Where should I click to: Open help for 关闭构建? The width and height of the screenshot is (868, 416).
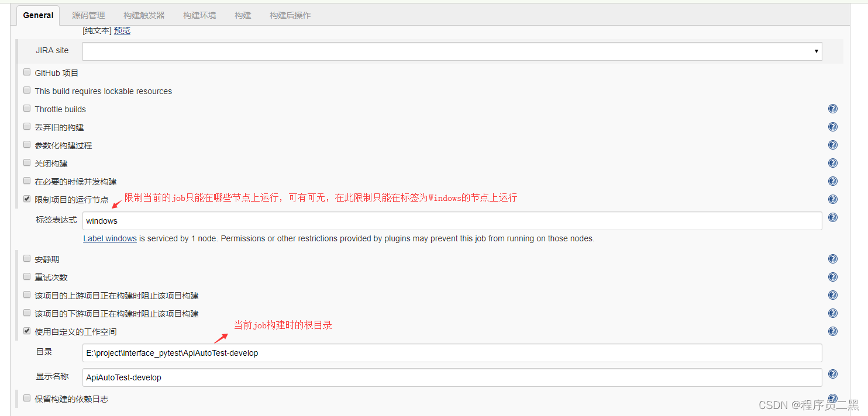coord(833,163)
